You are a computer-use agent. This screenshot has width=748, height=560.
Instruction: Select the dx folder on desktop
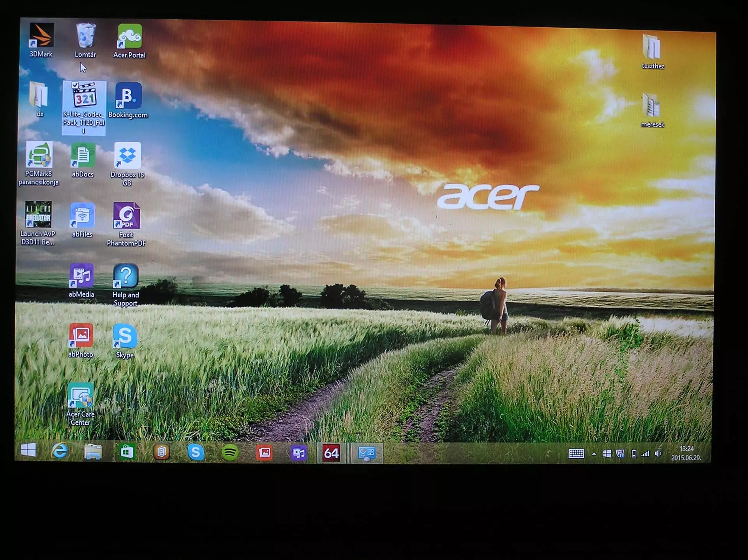pyautogui.click(x=39, y=99)
